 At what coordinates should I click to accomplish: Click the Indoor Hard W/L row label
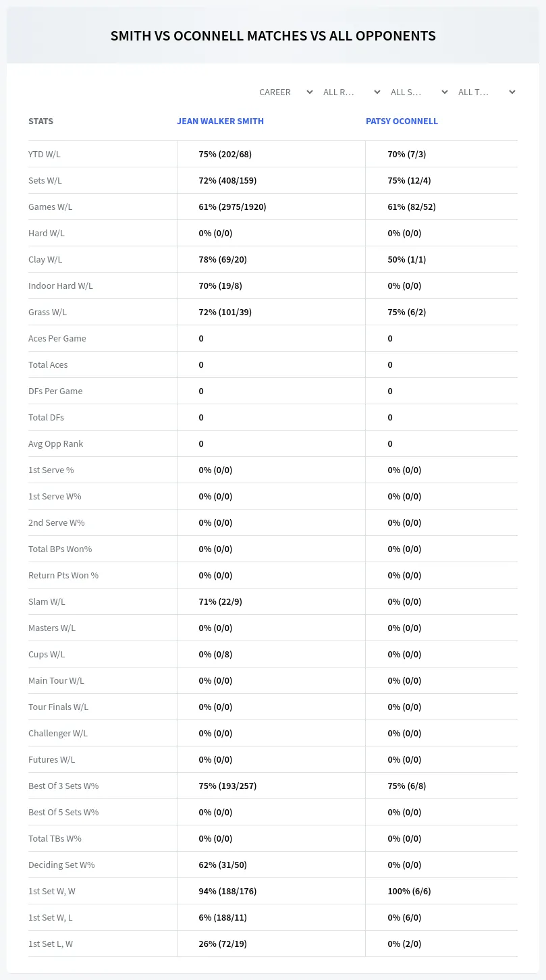coord(61,286)
